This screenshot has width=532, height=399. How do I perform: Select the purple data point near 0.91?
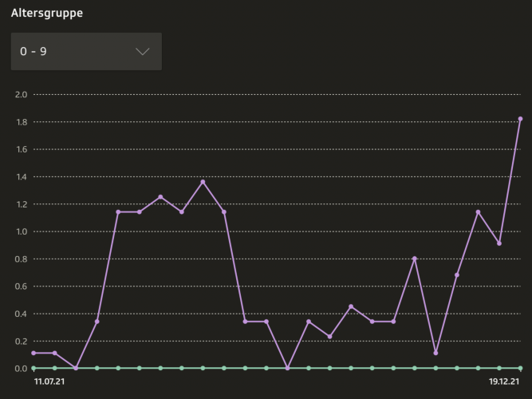(x=499, y=243)
